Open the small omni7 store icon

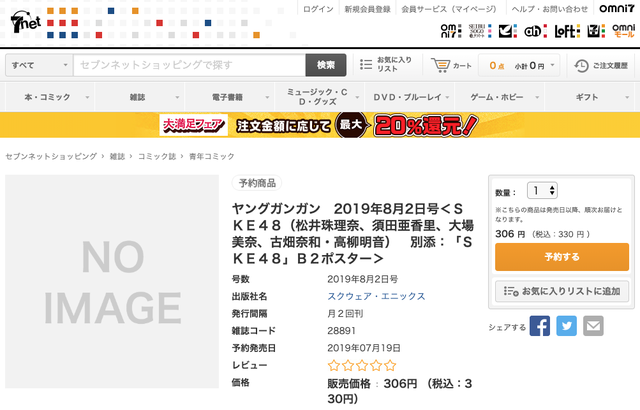click(x=451, y=31)
